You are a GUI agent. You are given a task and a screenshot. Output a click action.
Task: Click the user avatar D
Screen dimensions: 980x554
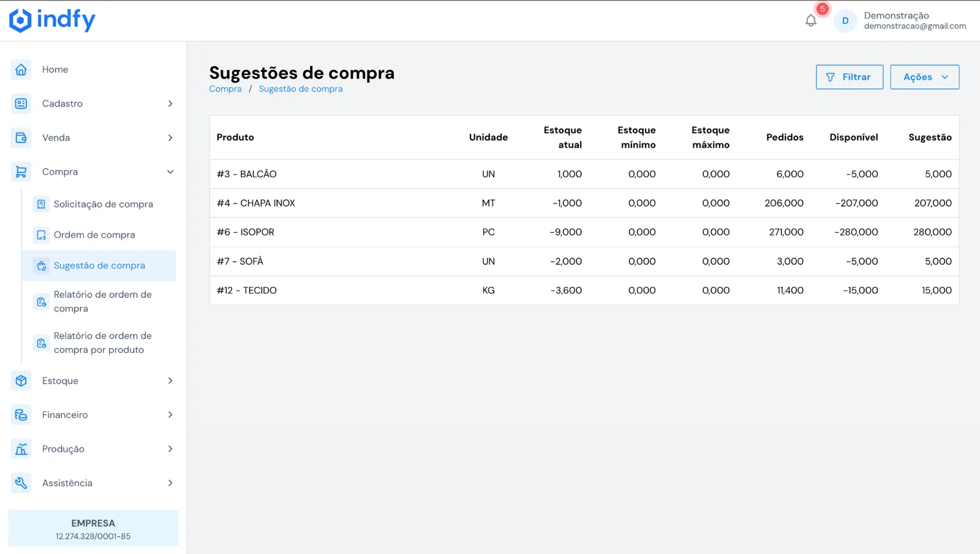coord(845,21)
